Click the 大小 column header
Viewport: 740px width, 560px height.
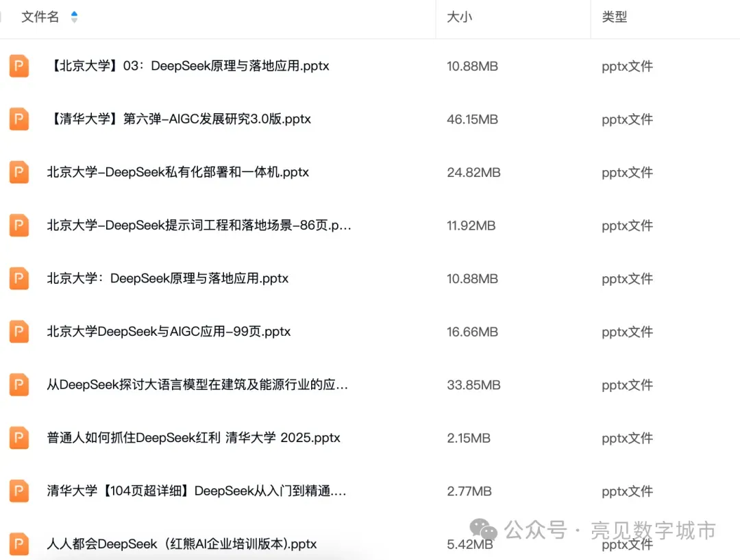click(x=459, y=17)
